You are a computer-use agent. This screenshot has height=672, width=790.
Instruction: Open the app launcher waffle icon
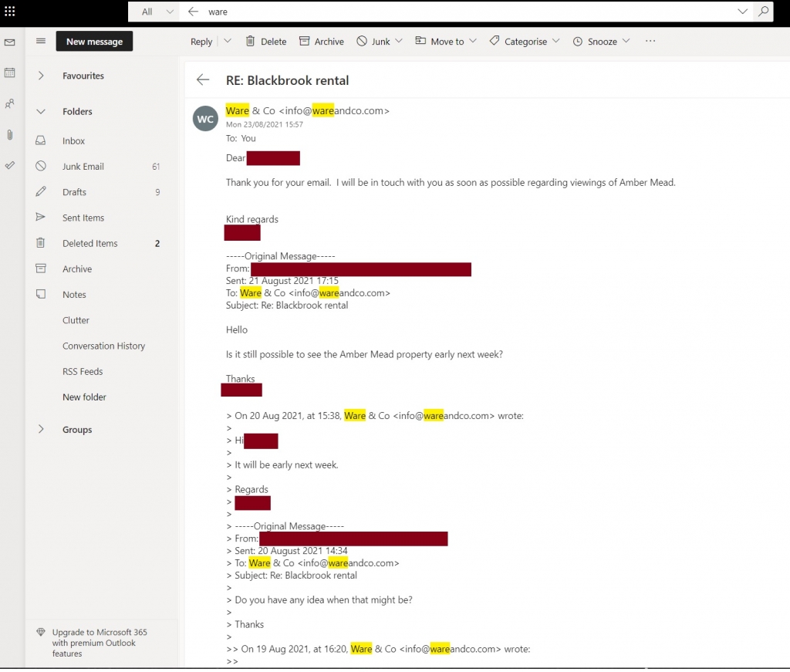(x=10, y=12)
